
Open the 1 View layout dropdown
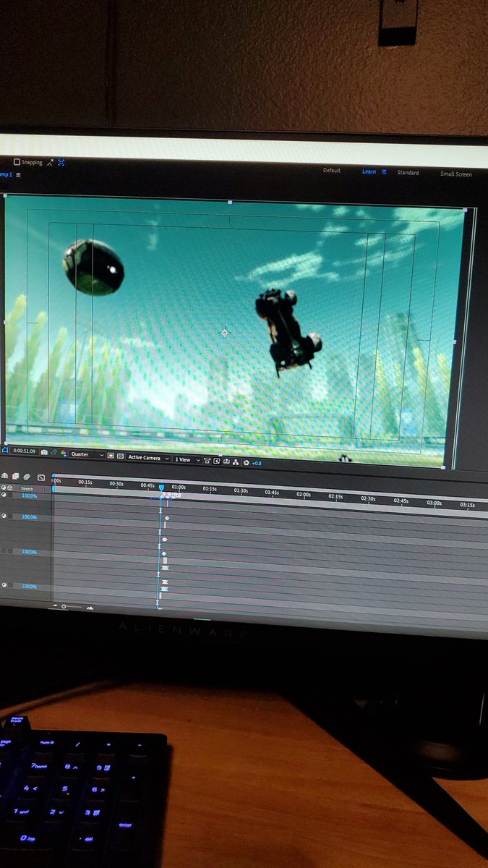coord(187,459)
